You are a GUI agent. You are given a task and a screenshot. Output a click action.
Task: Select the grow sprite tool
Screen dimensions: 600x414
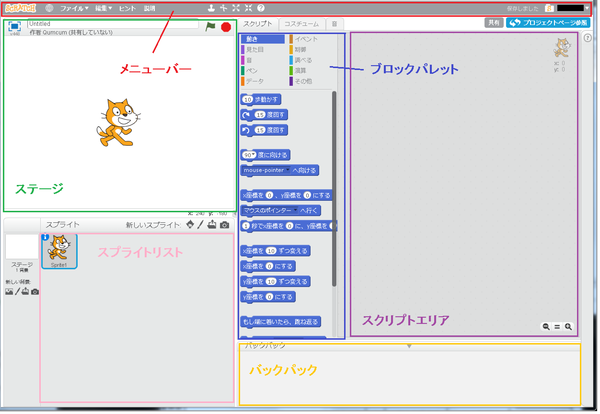[236, 8]
